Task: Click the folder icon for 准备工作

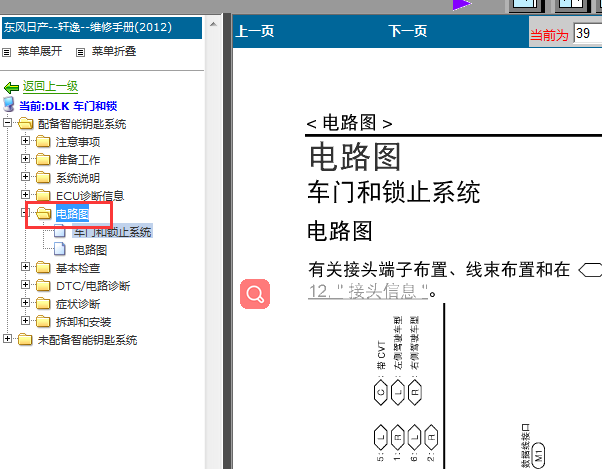Action: click(x=43, y=159)
